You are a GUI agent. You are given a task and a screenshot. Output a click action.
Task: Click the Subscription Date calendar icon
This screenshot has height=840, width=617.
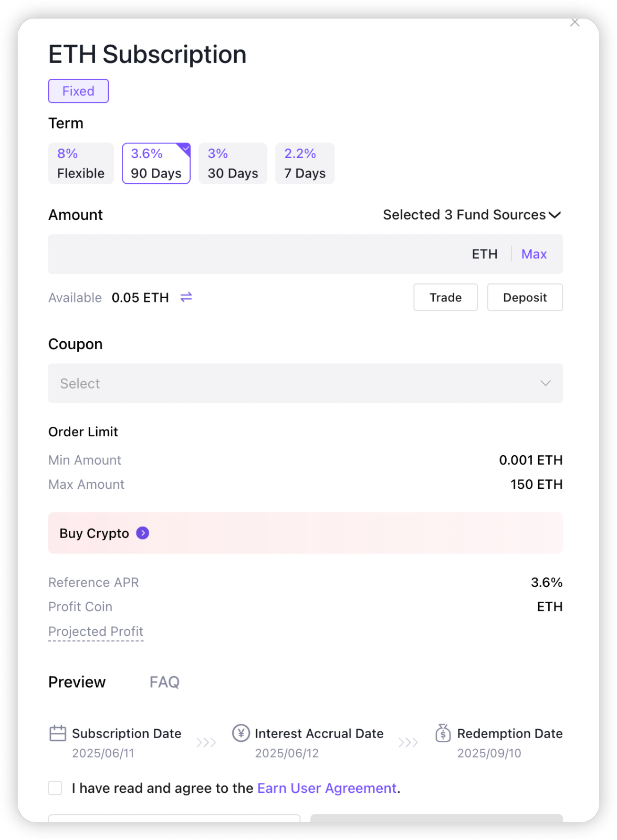[x=58, y=733]
